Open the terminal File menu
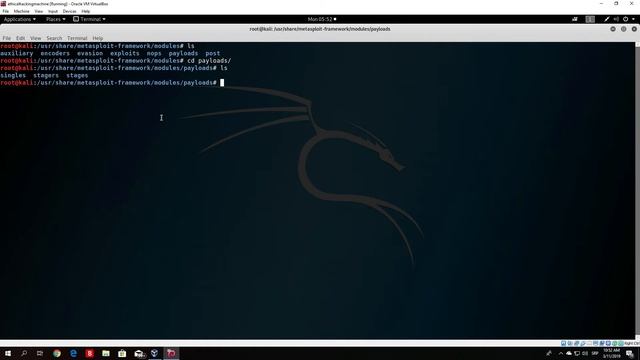This screenshot has width=640, height=360. (x=7, y=38)
